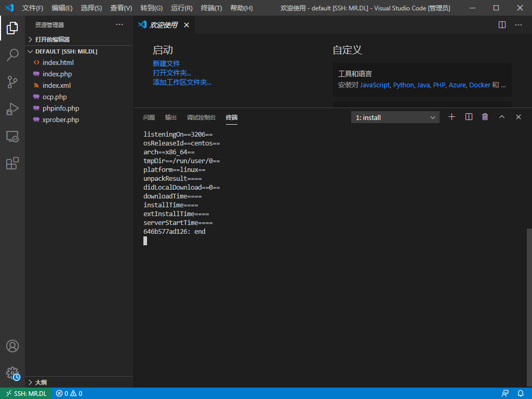Image resolution: width=532 pixels, height=399 pixels.
Task: Open editor more actions ellipsis
Action: tap(518, 25)
